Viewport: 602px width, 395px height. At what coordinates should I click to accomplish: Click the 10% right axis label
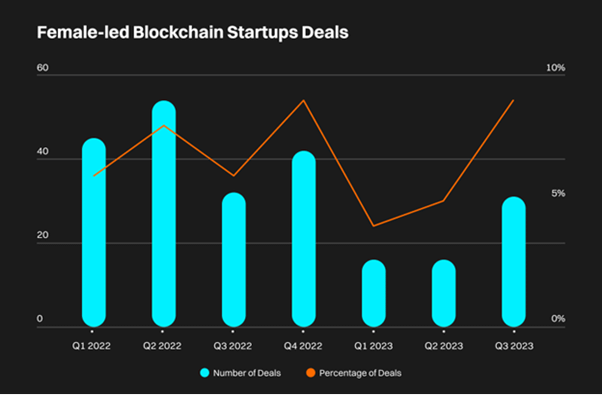coord(556,68)
